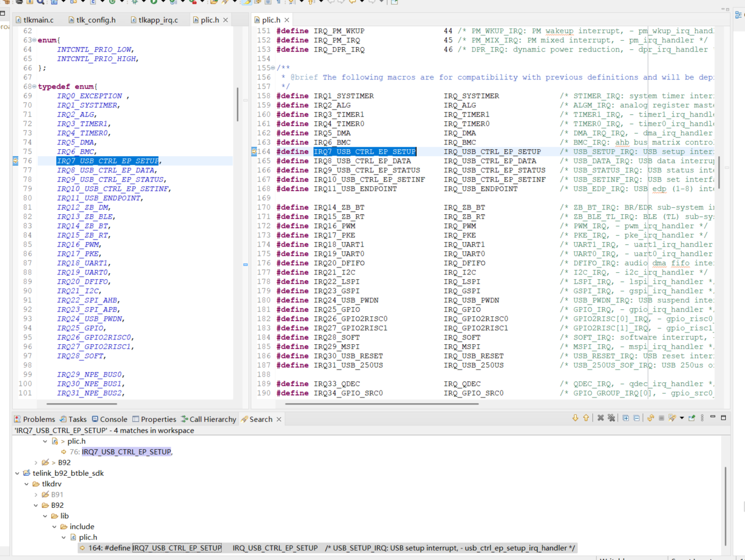Close the Search view tab
The image size is (745, 560).
pyautogui.click(x=279, y=419)
